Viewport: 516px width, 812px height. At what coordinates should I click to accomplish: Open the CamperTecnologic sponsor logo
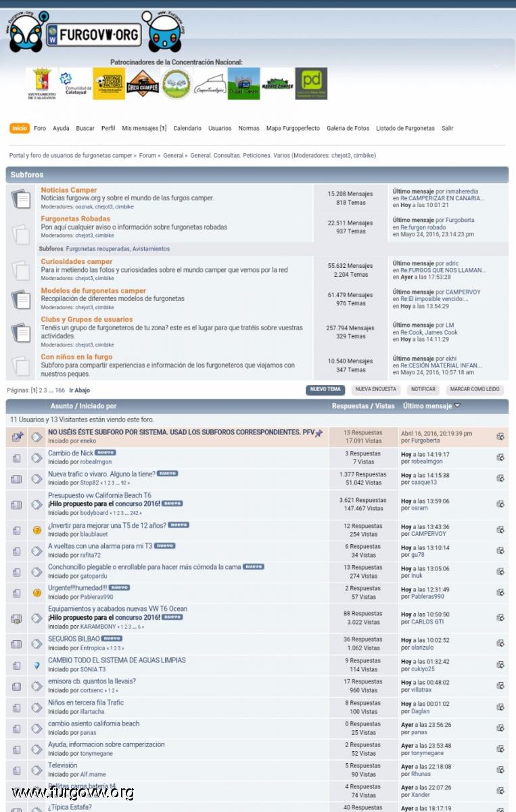[210, 84]
